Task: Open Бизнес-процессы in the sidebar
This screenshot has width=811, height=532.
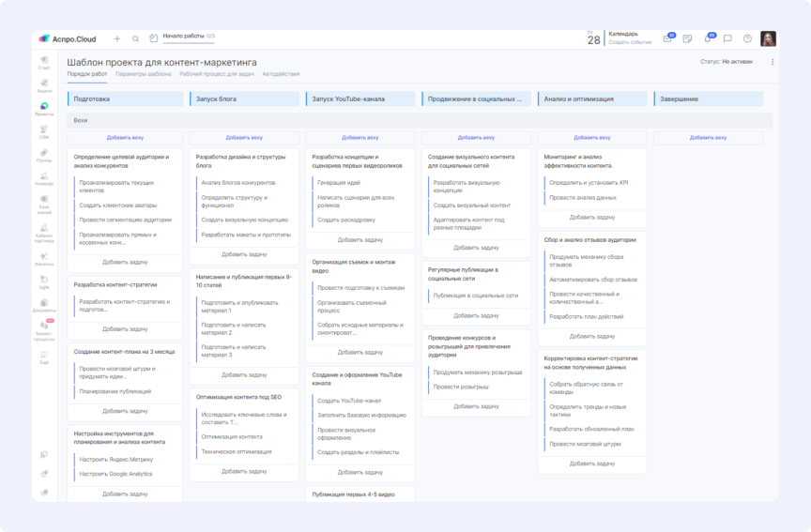Action: click(x=44, y=331)
